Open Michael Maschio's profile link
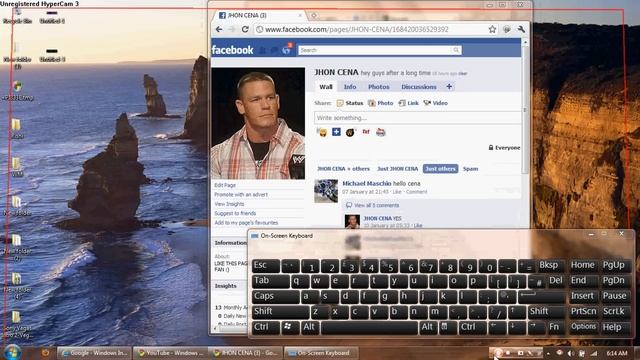The width and height of the screenshot is (640, 360). [x=367, y=184]
